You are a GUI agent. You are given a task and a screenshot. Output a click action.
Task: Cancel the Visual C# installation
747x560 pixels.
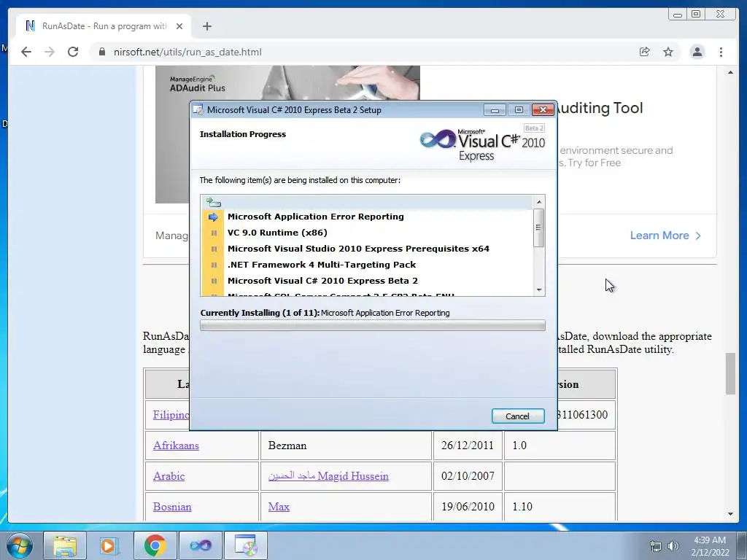518,416
